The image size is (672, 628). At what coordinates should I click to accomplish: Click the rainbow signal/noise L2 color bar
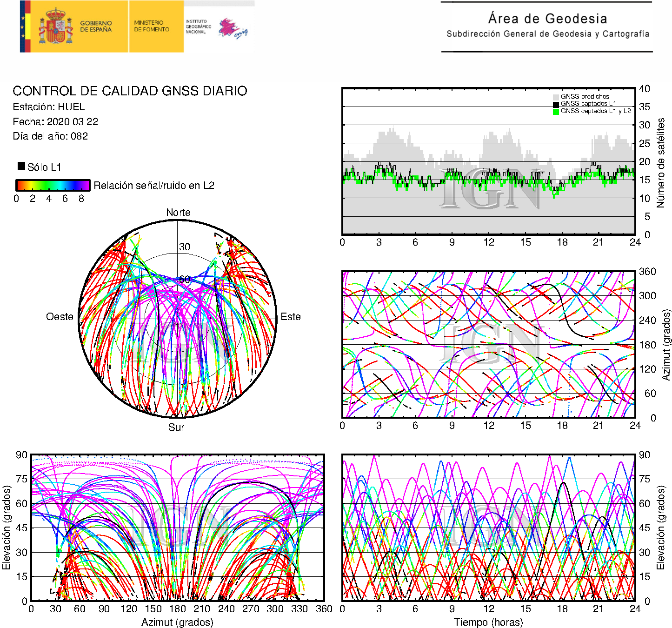53,185
